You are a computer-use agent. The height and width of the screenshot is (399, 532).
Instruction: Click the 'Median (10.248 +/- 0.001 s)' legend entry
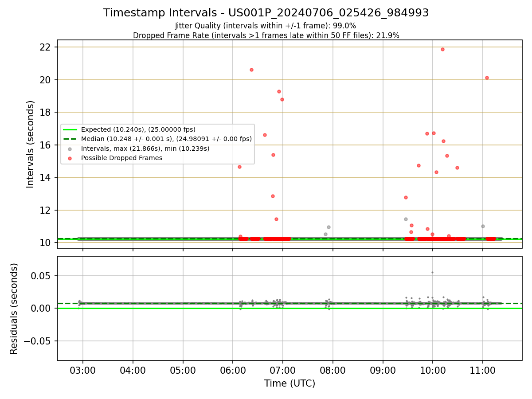166,139
